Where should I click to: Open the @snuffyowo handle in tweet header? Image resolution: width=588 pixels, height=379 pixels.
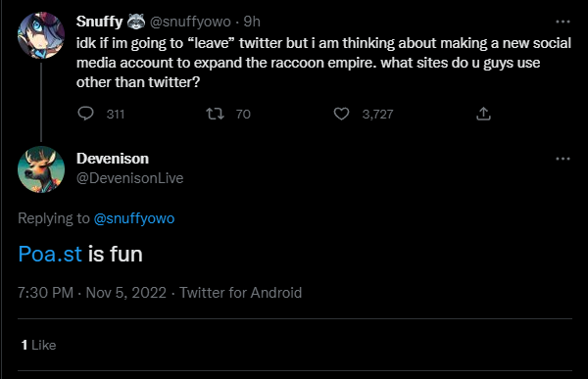[190, 22]
